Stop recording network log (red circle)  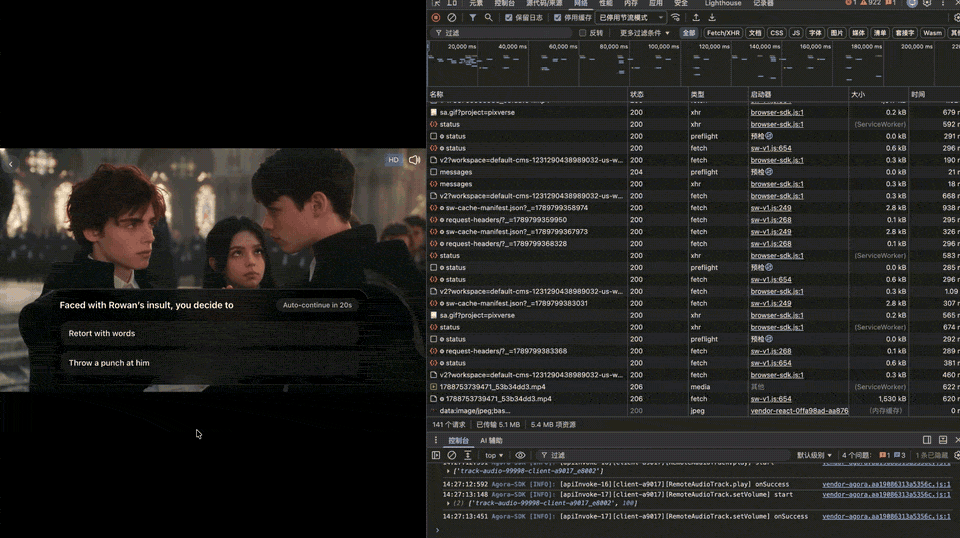point(436,18)
